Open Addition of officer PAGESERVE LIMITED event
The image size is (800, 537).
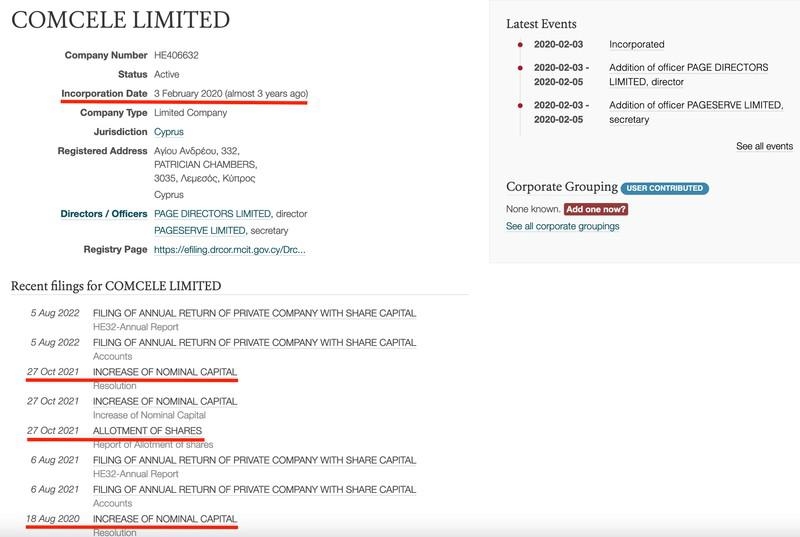(695, 112)
